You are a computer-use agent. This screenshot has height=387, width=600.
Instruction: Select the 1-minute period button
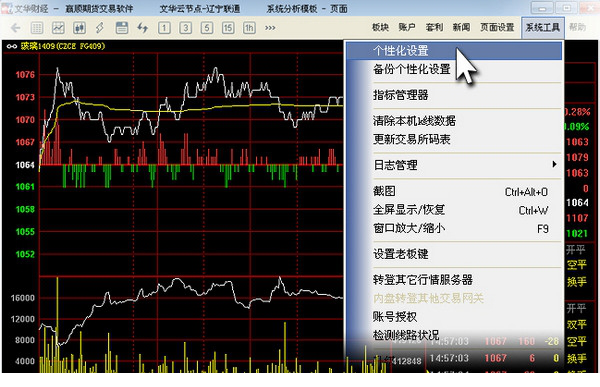tap(164, 28)
